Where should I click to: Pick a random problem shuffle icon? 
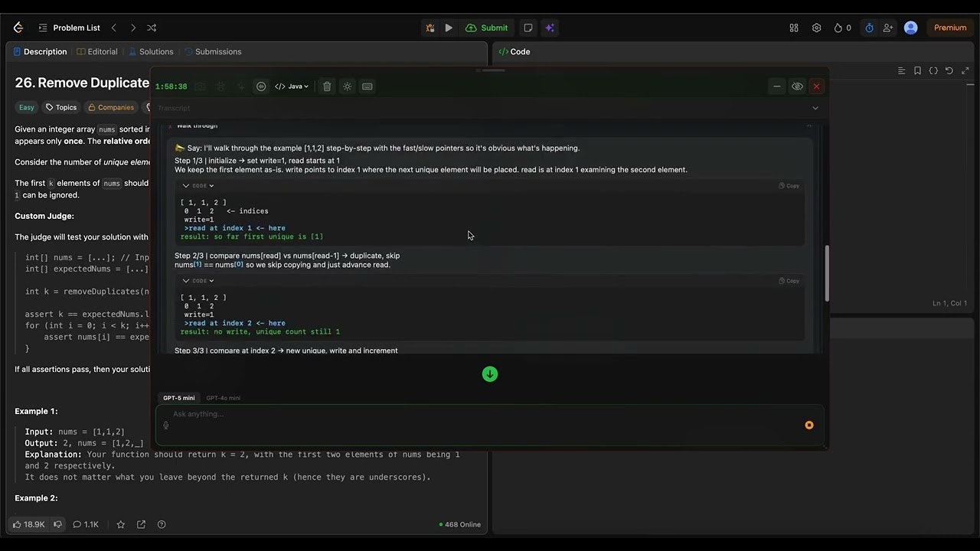point(152,28)
